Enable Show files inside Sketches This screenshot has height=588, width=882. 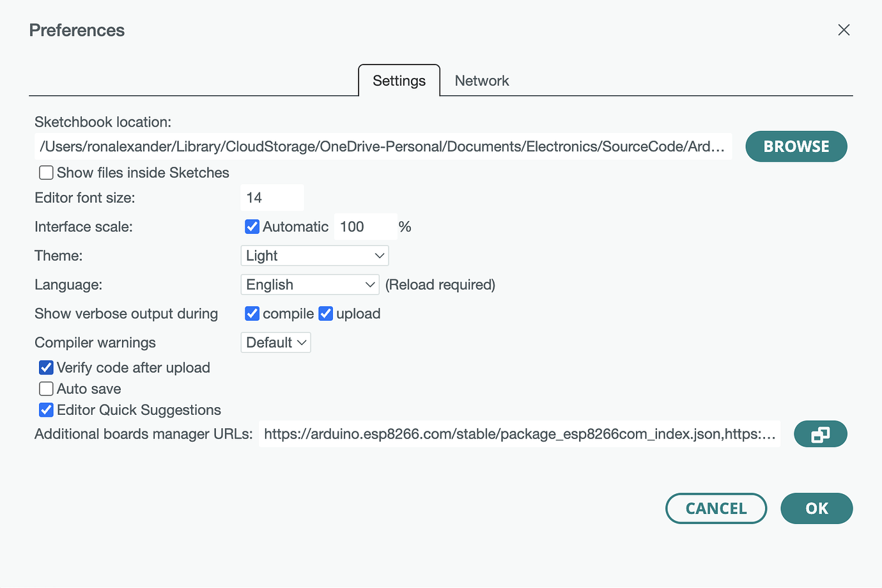pyautogui.click(x=46, y=173)
